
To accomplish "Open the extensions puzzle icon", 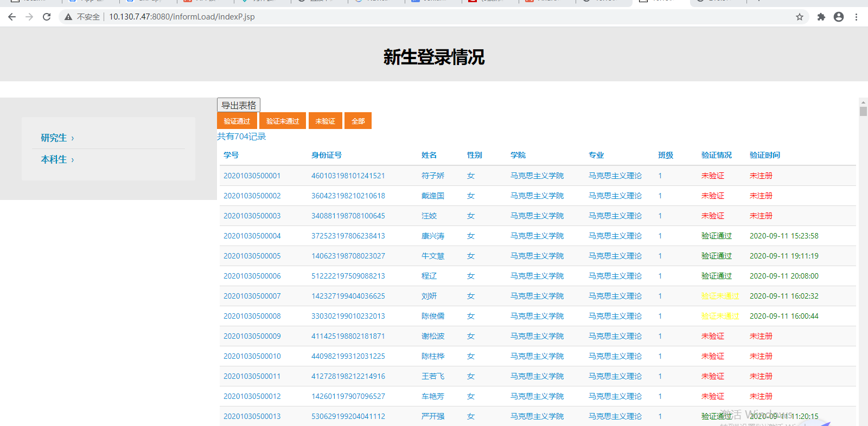I will click(821, 17).
